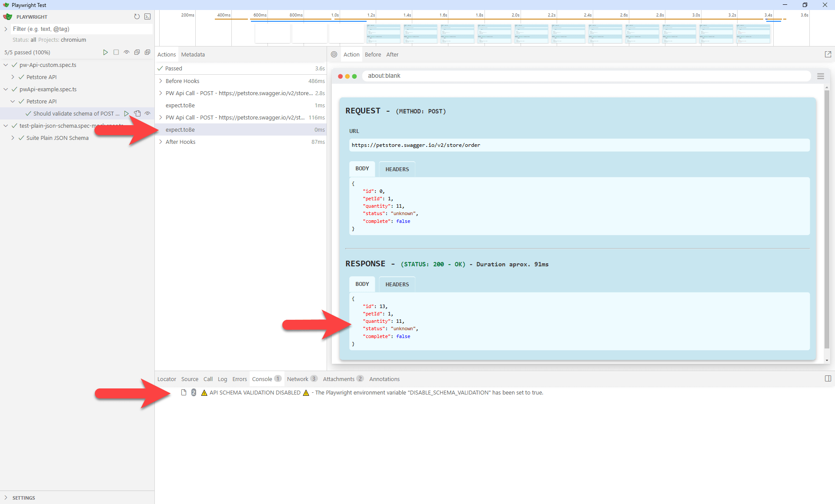Open the terminal icon in Playwright sidebar
835x504 pixels.
point(147,17)
